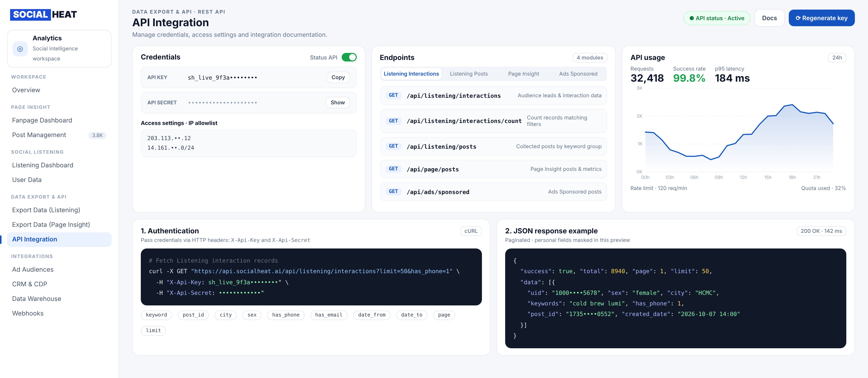Open Post Management in sidebar
This screenshot has width=868, height=378.
(59, 135)
